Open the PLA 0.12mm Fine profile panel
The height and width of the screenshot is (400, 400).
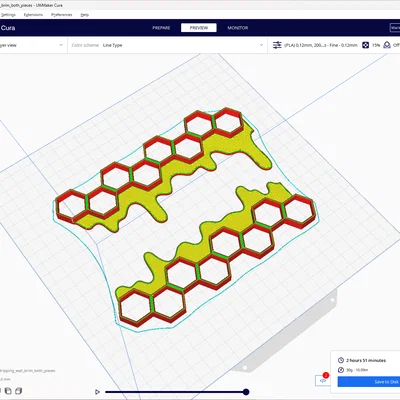pos(321,45)
